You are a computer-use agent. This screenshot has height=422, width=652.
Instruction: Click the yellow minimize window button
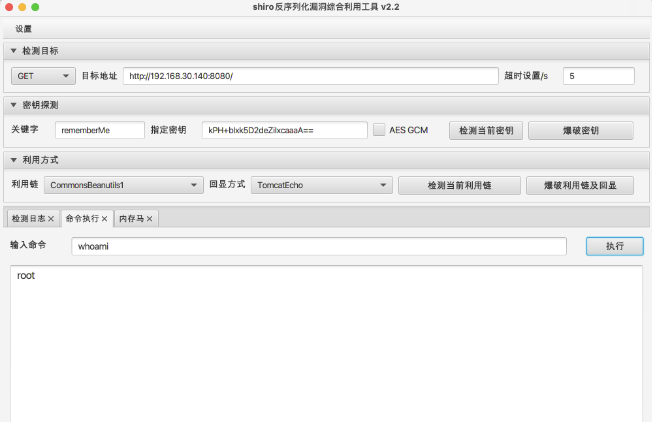[22, 7]
